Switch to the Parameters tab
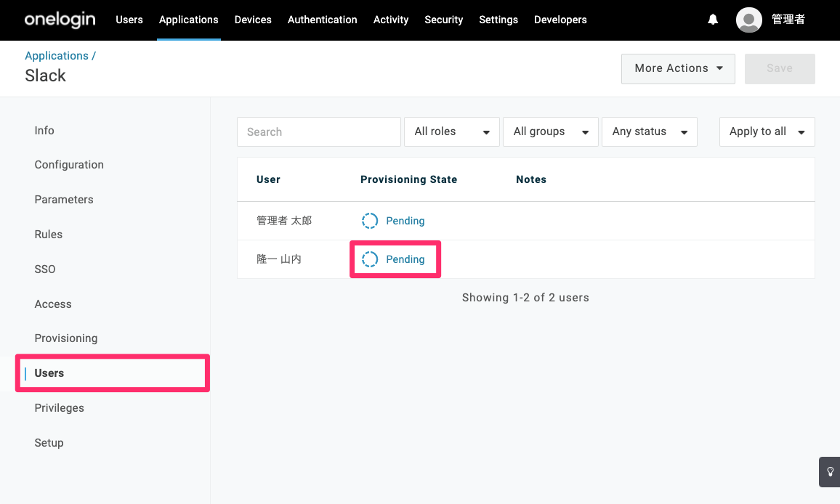Image resolution: width=840 pixels, height=504 pixels. [64, 200]
